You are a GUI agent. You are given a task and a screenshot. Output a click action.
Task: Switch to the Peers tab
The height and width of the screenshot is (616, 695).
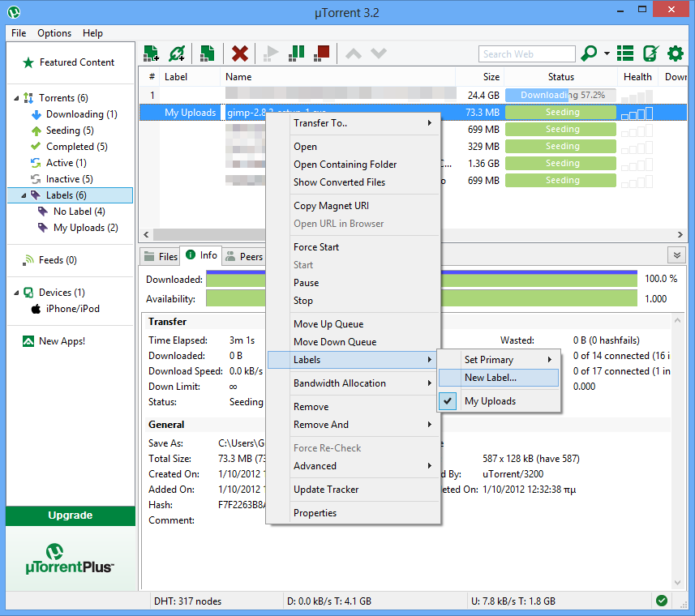244,257
